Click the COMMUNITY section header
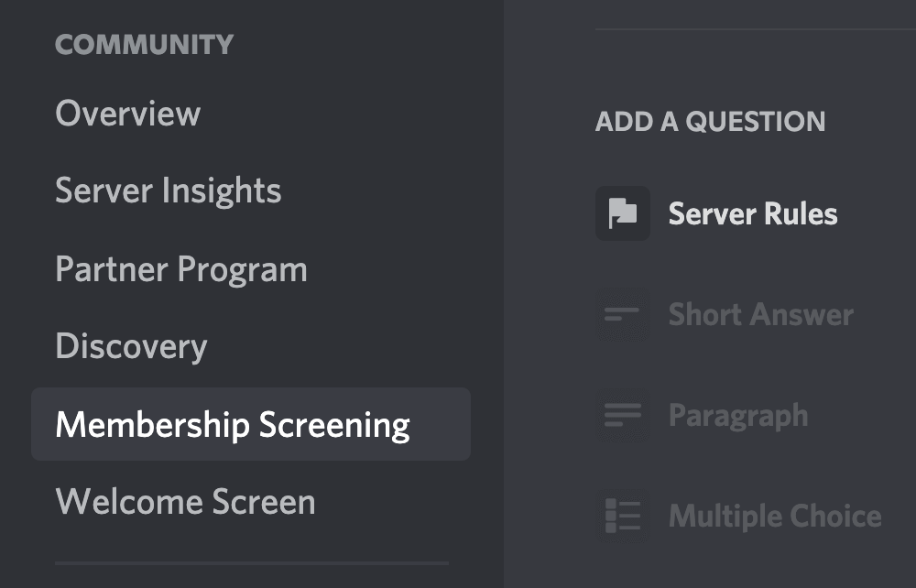916x588 pixels. point(145,45)
